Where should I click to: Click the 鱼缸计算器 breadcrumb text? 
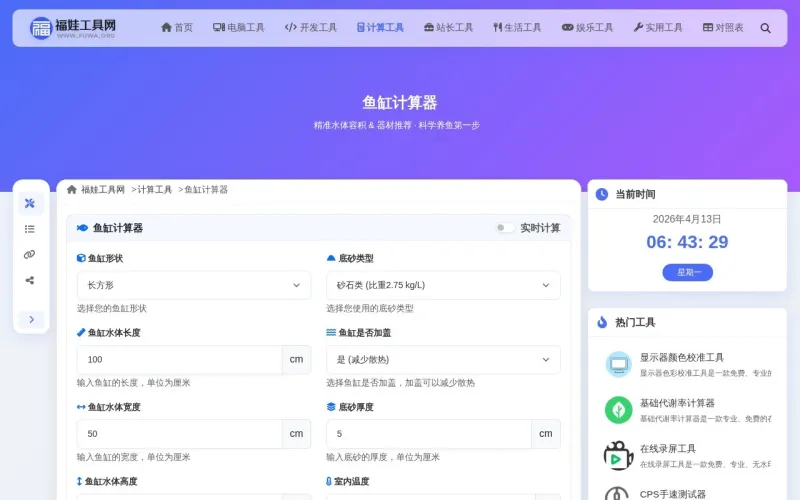click(x=206, y=189)
